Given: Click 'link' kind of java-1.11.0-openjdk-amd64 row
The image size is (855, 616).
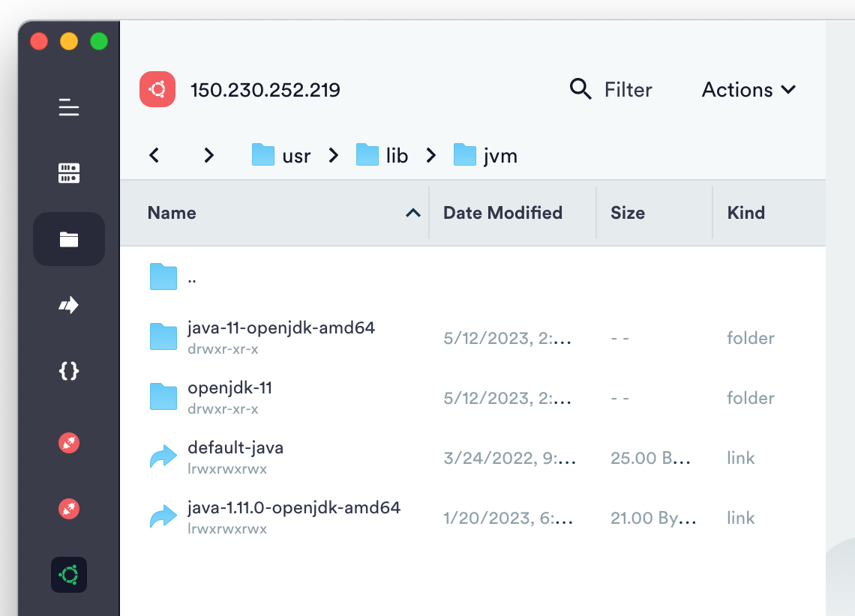Looking at the screenshot, I should tap(740, 518).
